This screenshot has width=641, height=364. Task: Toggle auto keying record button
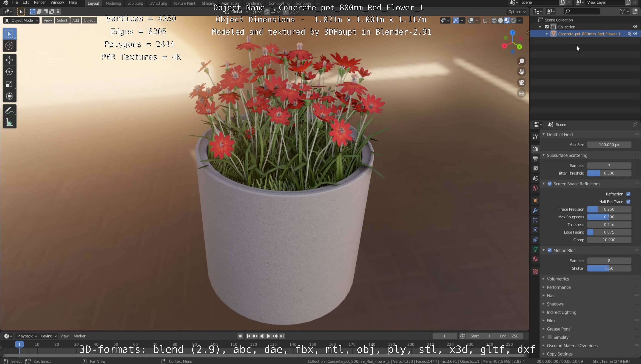[240, 336]
